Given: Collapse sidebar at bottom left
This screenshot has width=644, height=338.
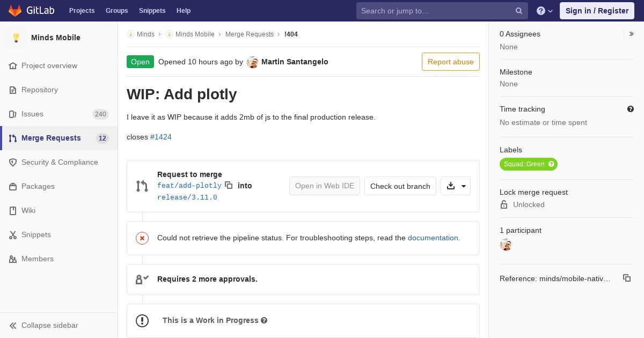Looking at the screenshot, I should tap(44, 325).
